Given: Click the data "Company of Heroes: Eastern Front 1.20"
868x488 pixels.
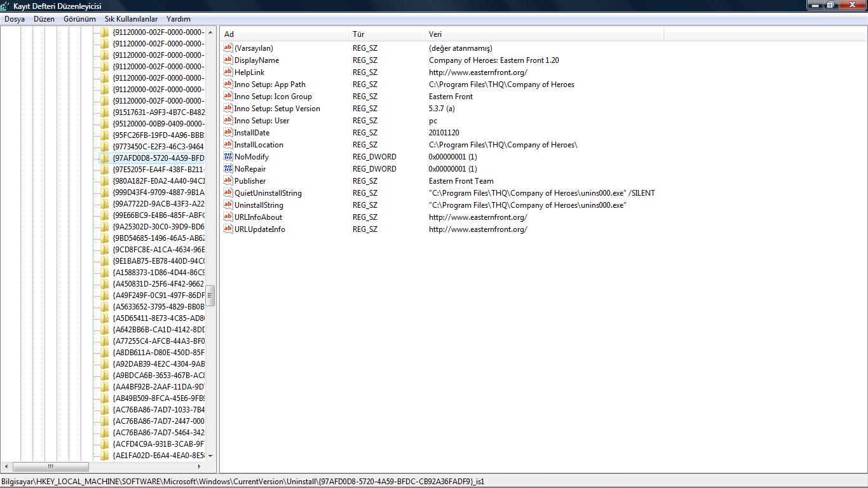Looking at the screenshot, I should (494, 60).
